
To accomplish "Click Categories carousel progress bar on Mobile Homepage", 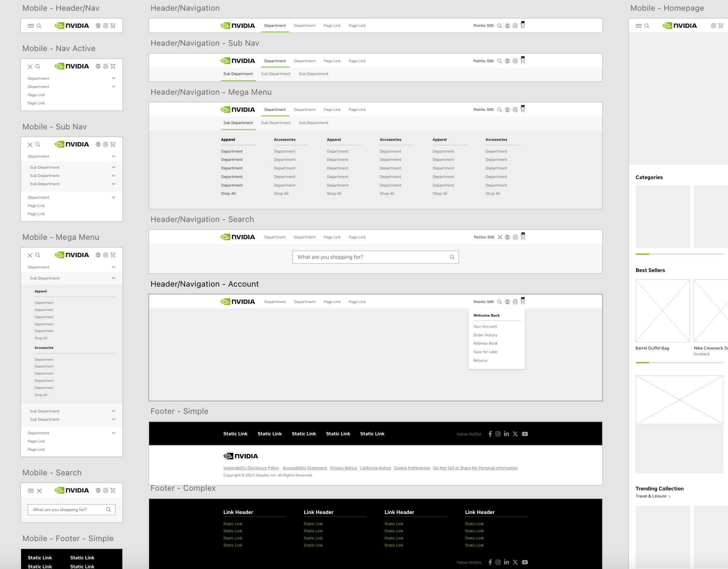I will (x=679, y=254).
